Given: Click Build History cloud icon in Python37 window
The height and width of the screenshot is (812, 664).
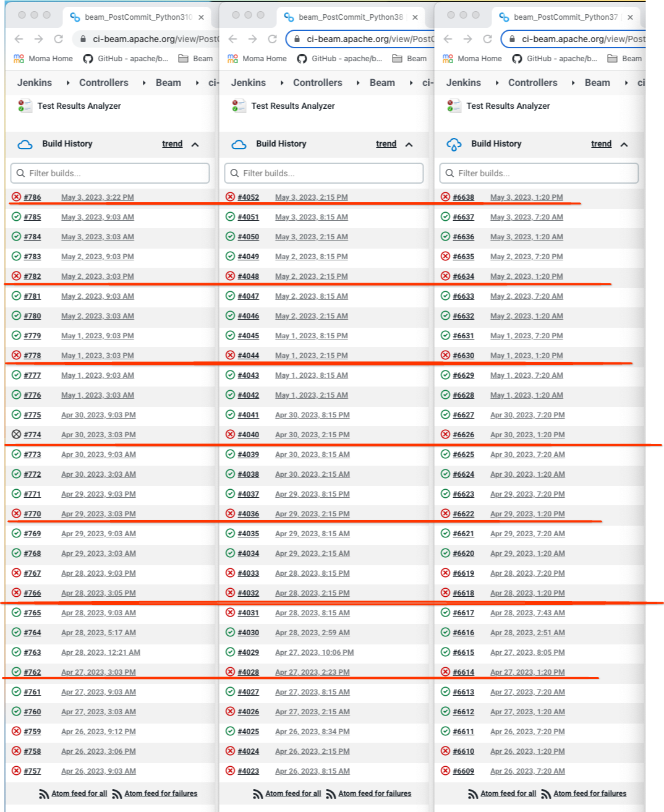Looking at the screenshot, I should 454,145.
